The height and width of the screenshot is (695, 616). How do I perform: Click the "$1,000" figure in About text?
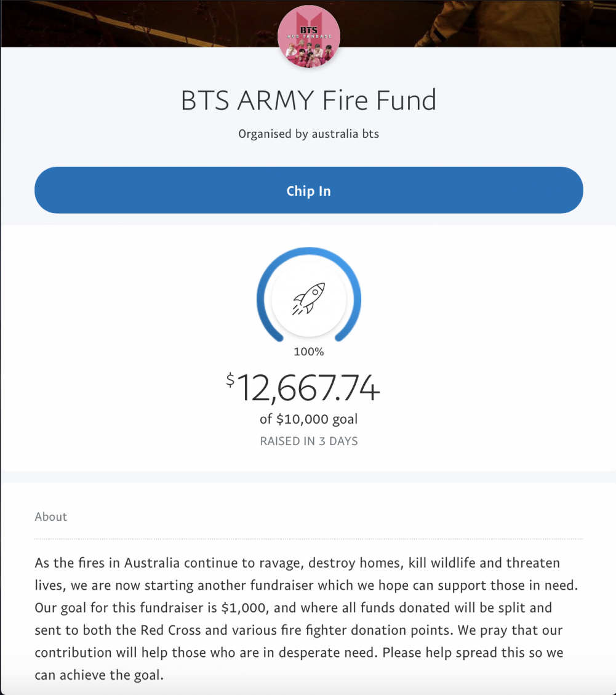tap(245, 608)
